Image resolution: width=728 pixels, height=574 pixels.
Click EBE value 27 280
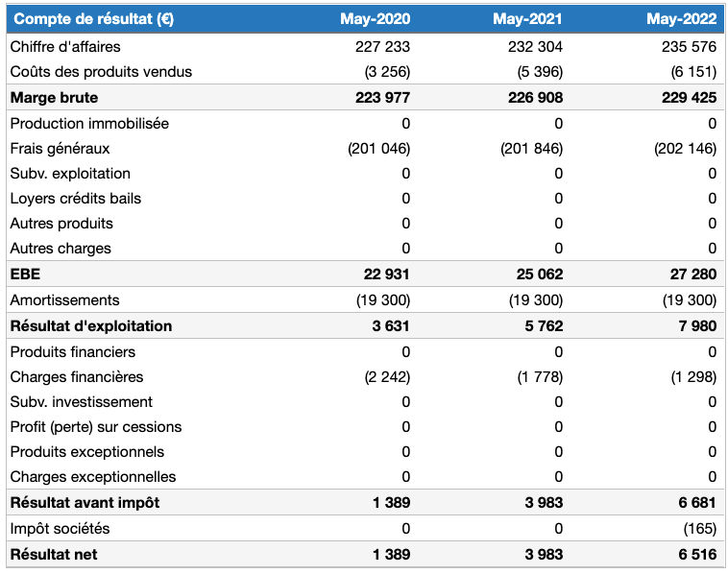[x=693, y=274]
